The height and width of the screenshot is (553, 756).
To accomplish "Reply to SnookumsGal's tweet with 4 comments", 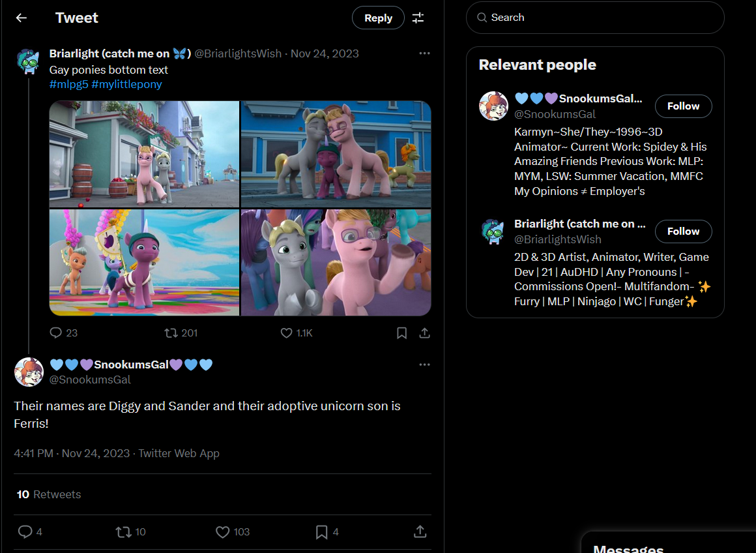I will click(30, 531).
